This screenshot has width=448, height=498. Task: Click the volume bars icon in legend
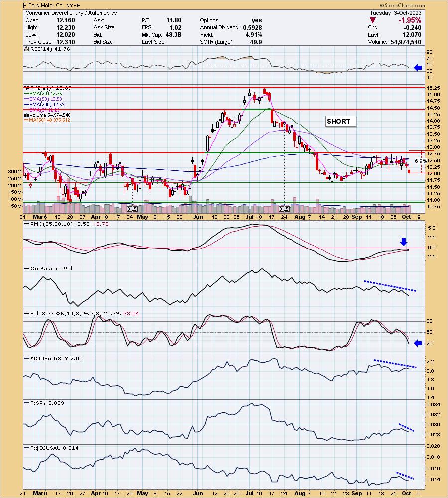point(27,115)
